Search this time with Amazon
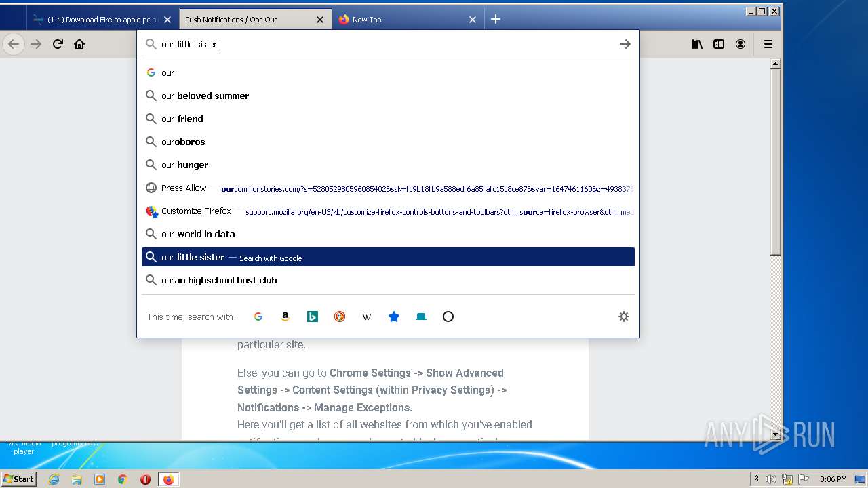 [x=285, y=317]
